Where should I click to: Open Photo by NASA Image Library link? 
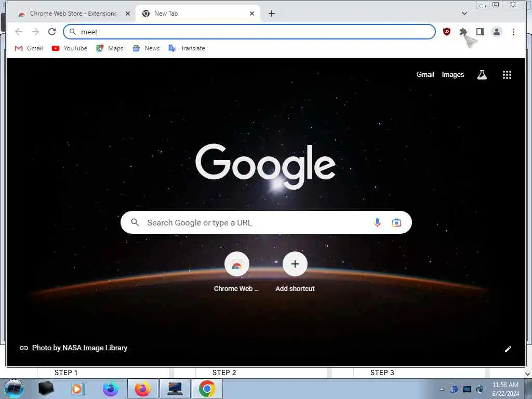click(x=79, y=348)
